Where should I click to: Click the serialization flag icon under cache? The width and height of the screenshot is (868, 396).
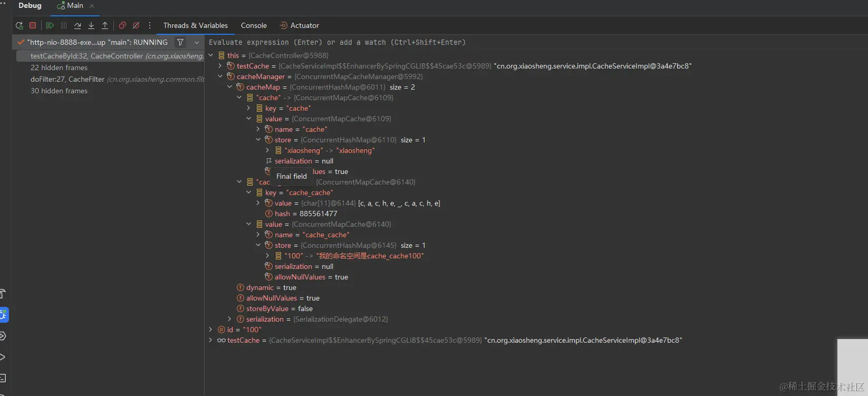tap(269, 161)
